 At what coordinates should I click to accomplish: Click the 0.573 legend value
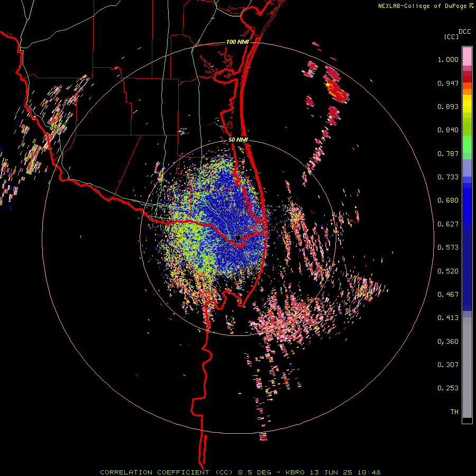[448, 248]
